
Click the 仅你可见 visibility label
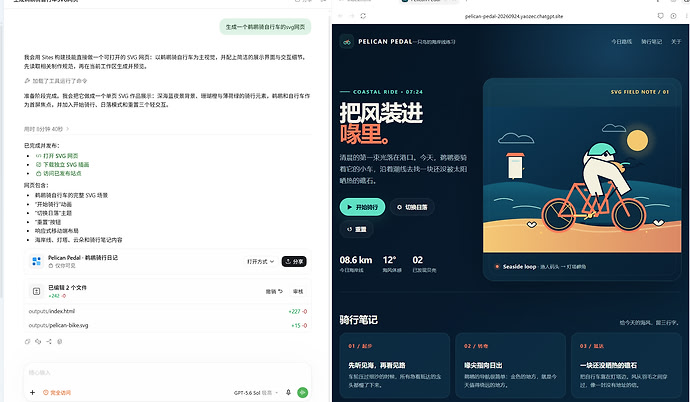point(62,266)
